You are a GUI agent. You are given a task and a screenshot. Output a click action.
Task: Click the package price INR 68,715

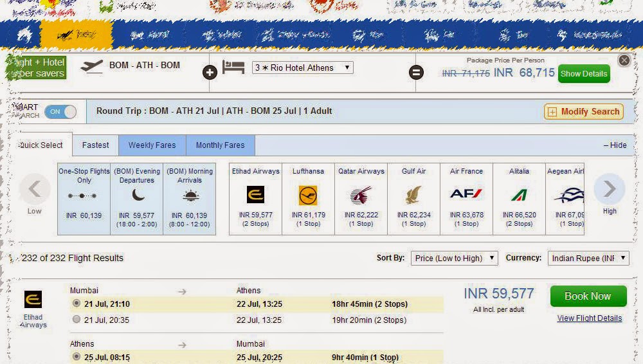click(x=524, y=73)
